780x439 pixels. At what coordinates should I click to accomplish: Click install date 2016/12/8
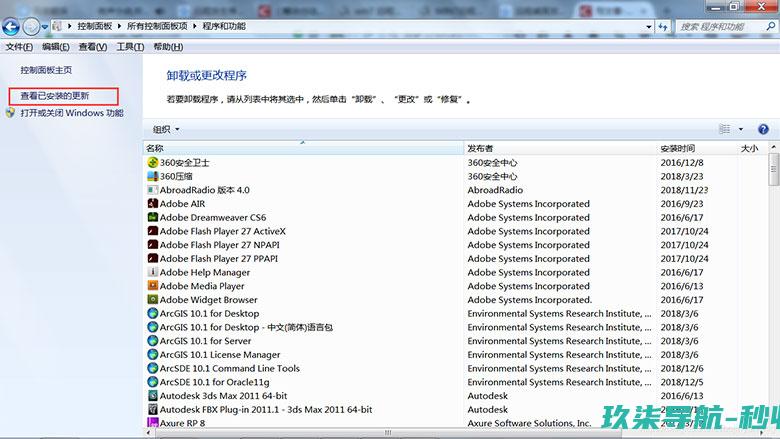pos(682,163)
